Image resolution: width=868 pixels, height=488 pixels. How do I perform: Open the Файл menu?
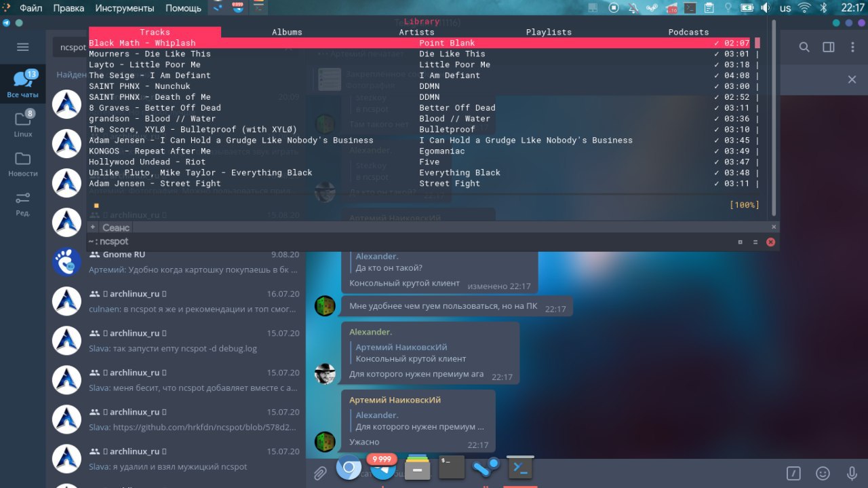tap(31, 8)
